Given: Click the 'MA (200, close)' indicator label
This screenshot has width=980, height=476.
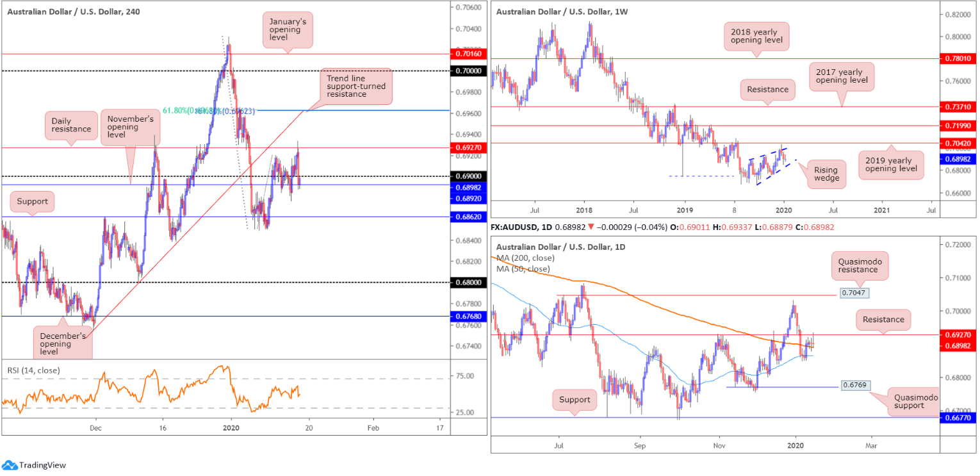Looking at the screenshot, I should tap(525, 258).
